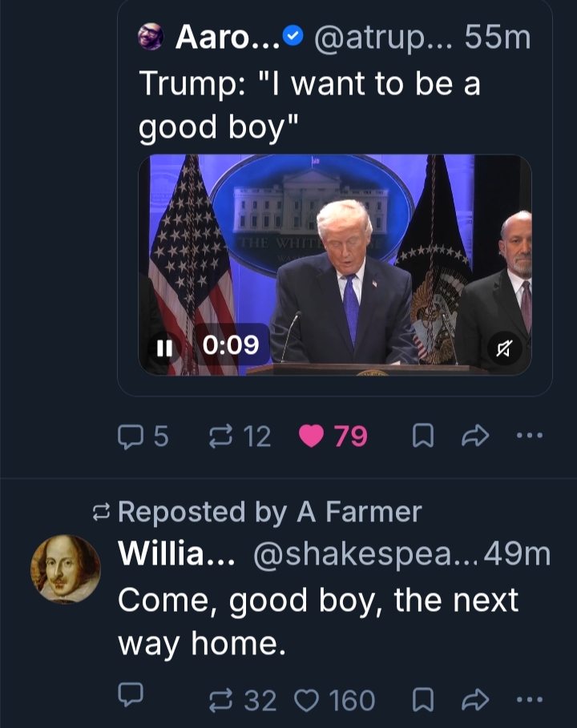Unmute the video sound

click(504, 348)
